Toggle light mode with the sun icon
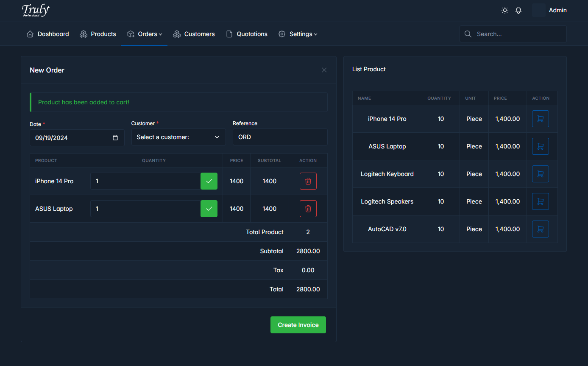 pos(504,10)
